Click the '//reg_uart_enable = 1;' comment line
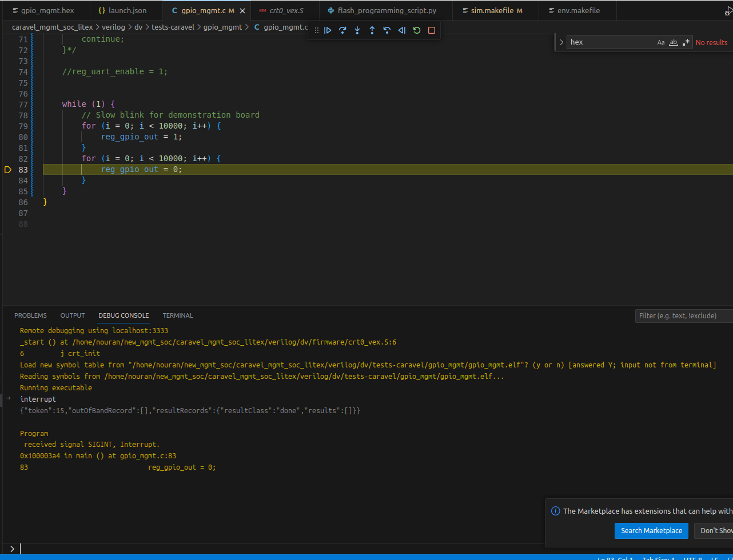This screenshot has height=560, width=733. pos(115,71)
